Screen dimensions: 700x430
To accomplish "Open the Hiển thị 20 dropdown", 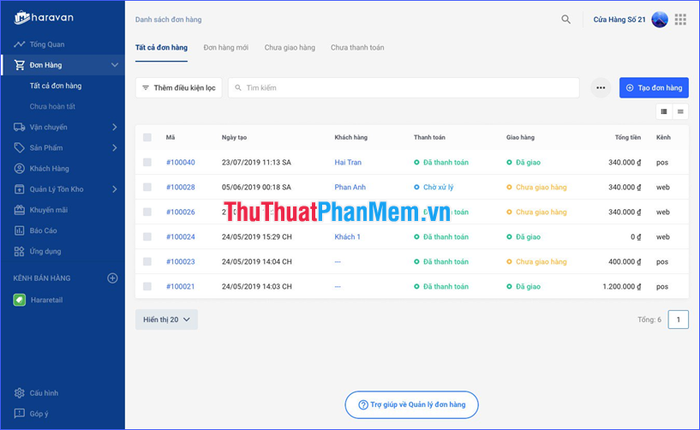I will point(167,319).
